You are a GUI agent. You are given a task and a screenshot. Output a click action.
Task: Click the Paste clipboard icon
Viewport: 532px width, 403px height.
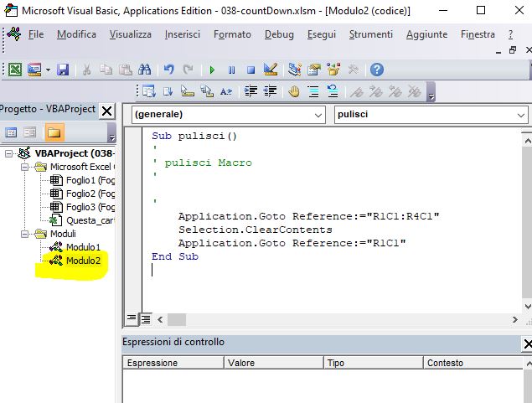(x=125, y=70)
